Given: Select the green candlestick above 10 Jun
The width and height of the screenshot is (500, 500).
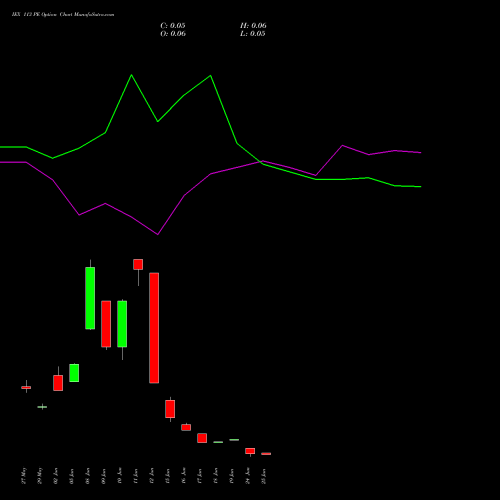Looking at the screenshot, I should (x=122, y=324).
